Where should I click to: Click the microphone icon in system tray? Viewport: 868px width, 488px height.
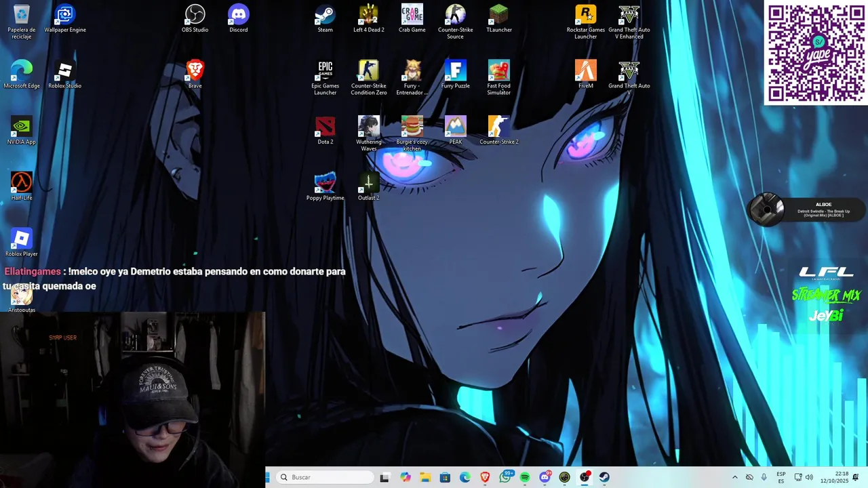(764, 477)
